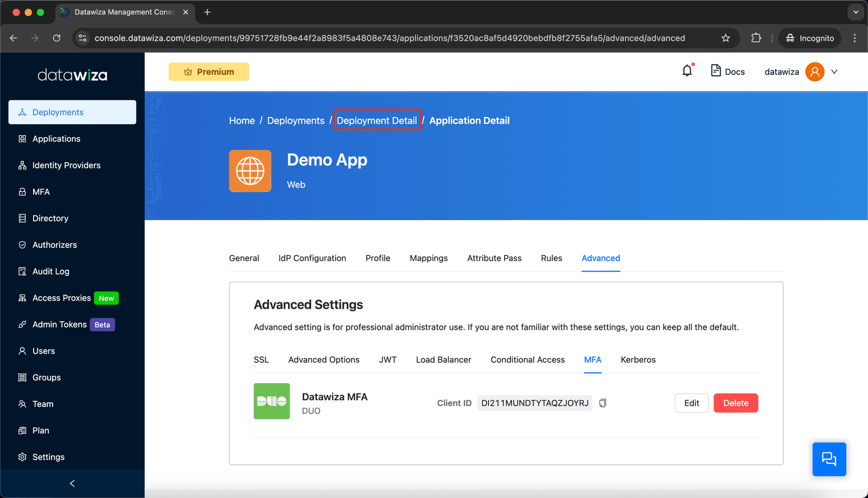Screen dimensions: 868x498
Task: Click the Identity Providers sidebar icon
Action: (22, 165)
